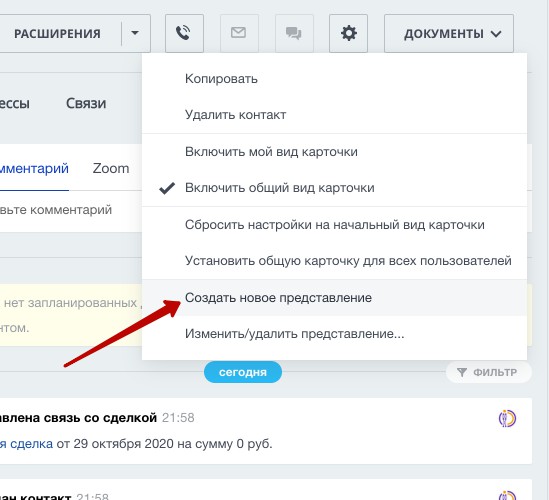Image resolution: width=549 pixels, height=500 pixels.
Task: Toggle Включить общий вид карточки option
Action: [x=334, y=188]
